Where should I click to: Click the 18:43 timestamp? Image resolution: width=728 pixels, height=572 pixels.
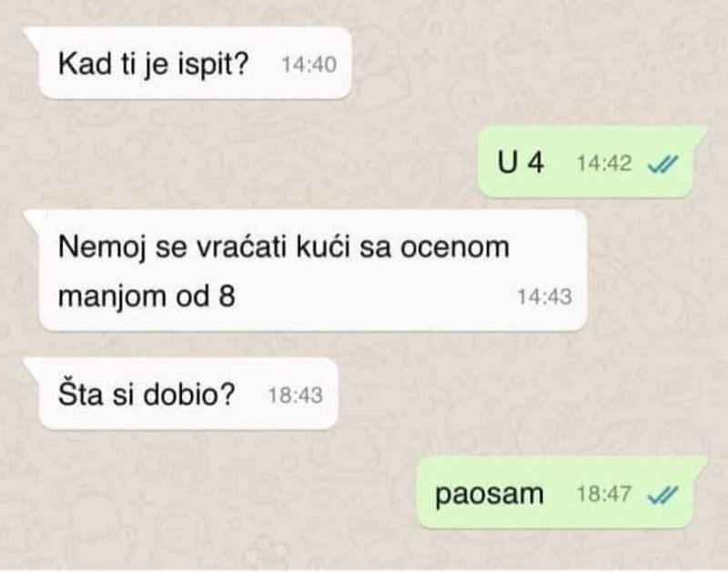point(295,396)
